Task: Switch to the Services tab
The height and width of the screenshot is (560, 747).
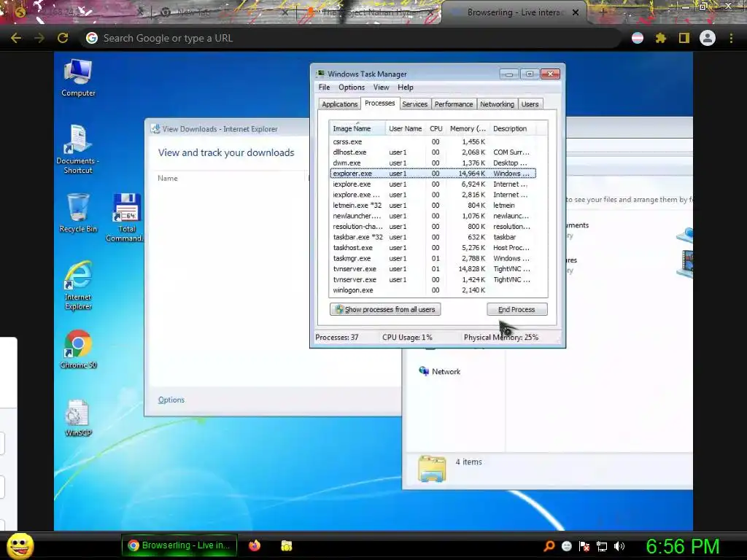Action: coord(414,104)
